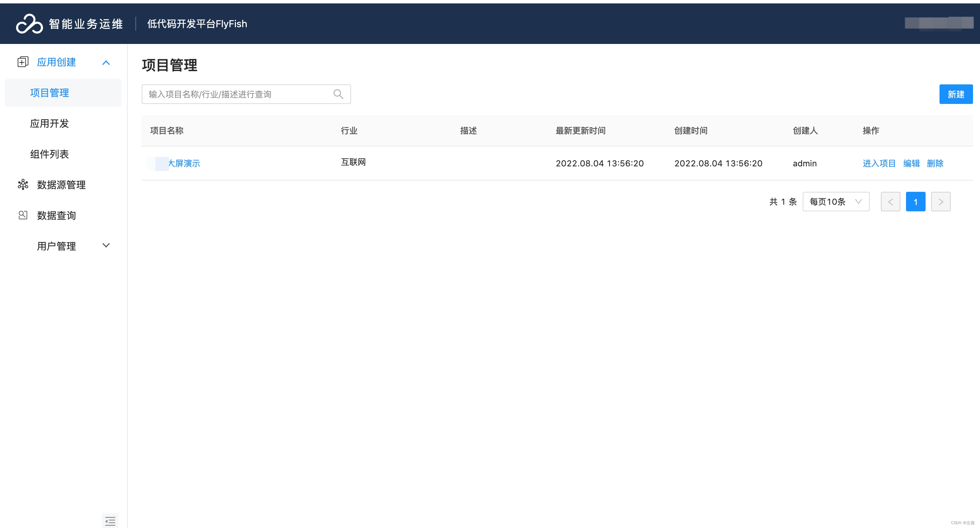This screenshot has height=528, width=980.
Task: Click the cloud logo icon in header
Action: [x=30, y=23]
